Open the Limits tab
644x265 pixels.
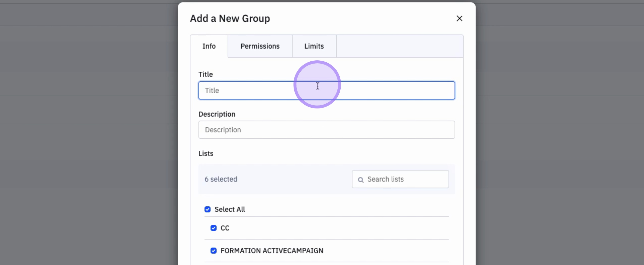(x=314, y=46)
